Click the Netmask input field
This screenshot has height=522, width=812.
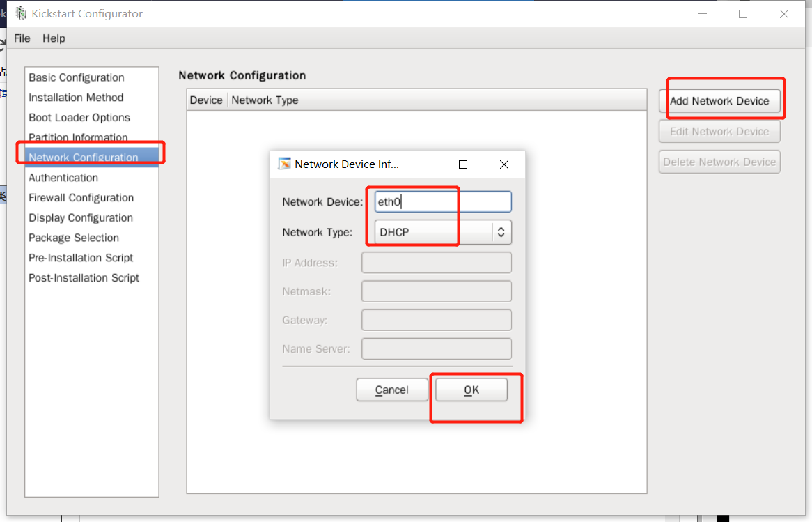click(x=437, y=291)
